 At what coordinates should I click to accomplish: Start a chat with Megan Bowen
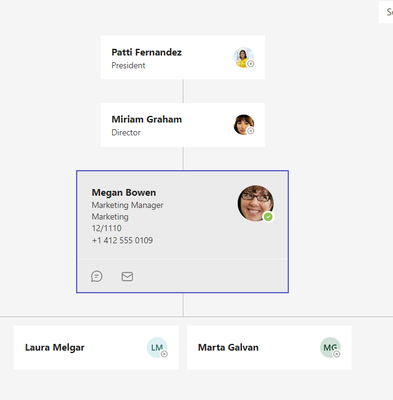97,276
